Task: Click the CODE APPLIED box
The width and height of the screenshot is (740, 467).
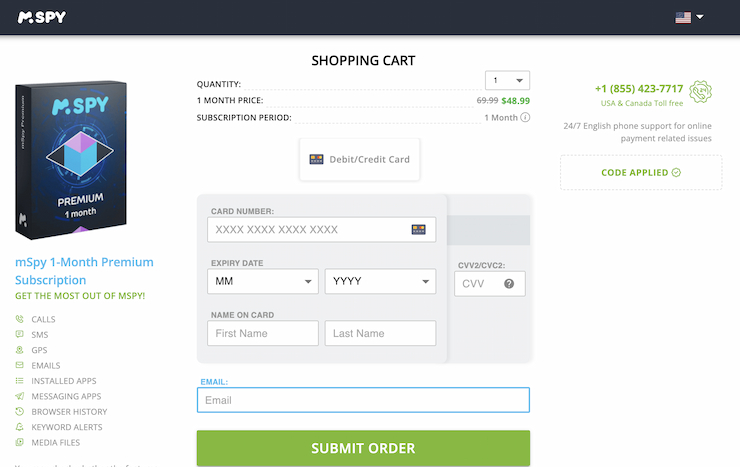Action: (641, 173)
